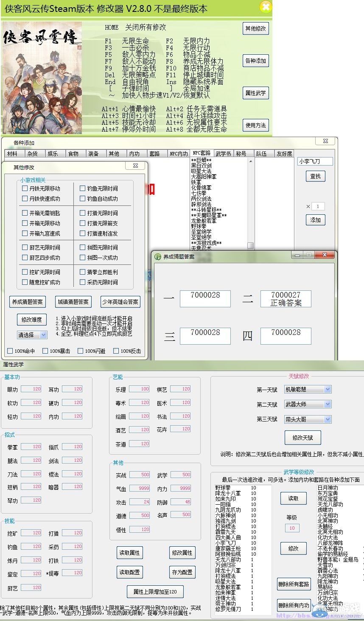Click the 小李飞刀 search input field

coord(315,161)
